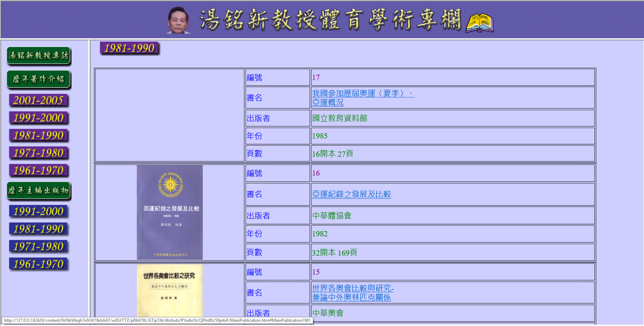Select purple 1991-2000 under 歷年著作介紹
The image size is (644, 326).
(39, 118)
